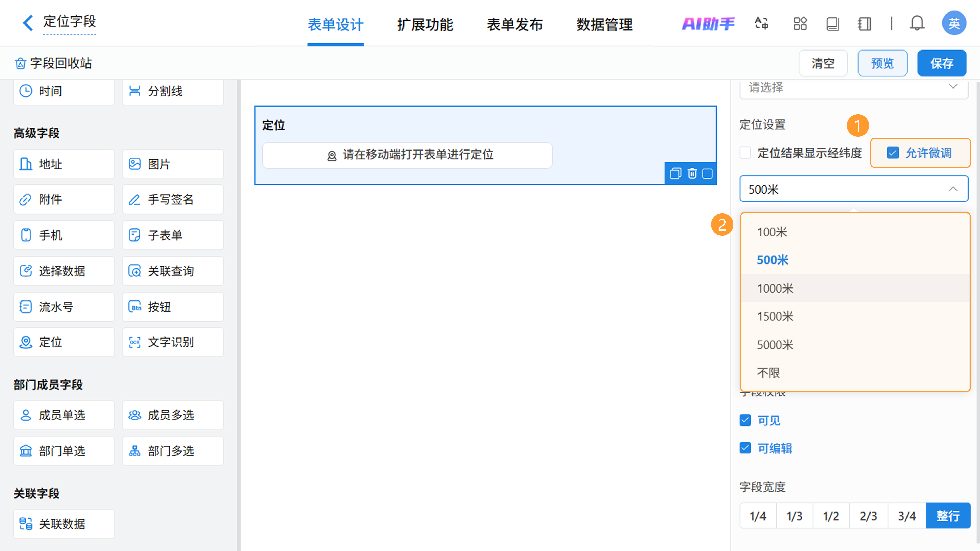The height and width of the screenshot is (551, 980).
Task: Click the 保存 button
Action: point(941,63)
